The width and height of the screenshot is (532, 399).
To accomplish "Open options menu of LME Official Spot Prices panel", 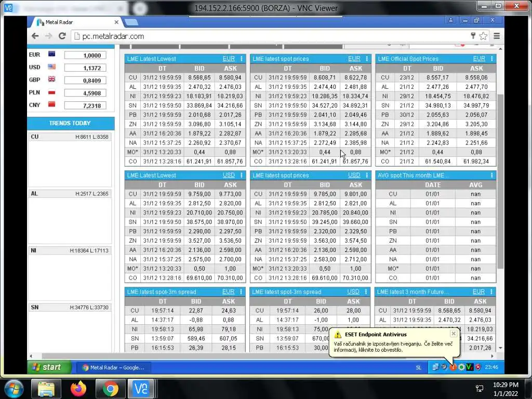I will (491, 59).
